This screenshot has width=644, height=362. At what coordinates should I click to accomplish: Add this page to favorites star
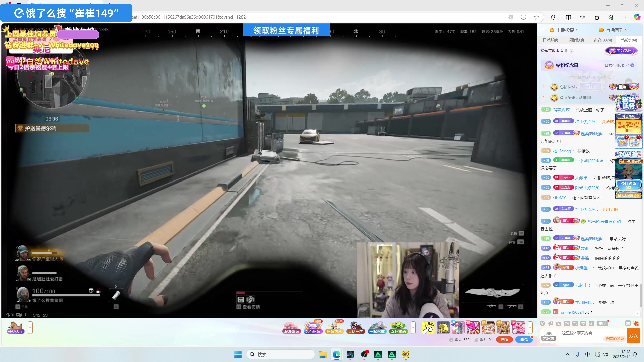pos(537,17)
